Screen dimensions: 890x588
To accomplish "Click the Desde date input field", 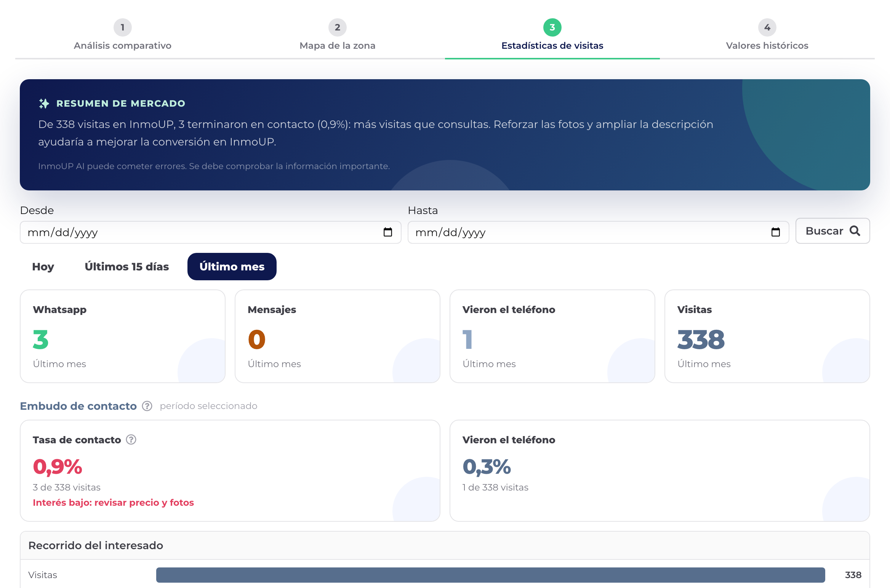I will tap(210, 232).
